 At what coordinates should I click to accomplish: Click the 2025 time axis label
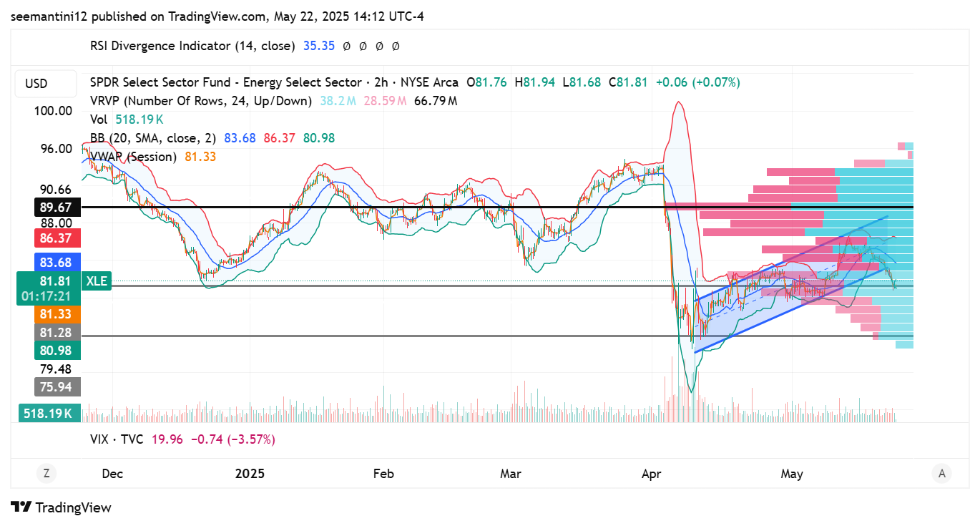point(250,474)
